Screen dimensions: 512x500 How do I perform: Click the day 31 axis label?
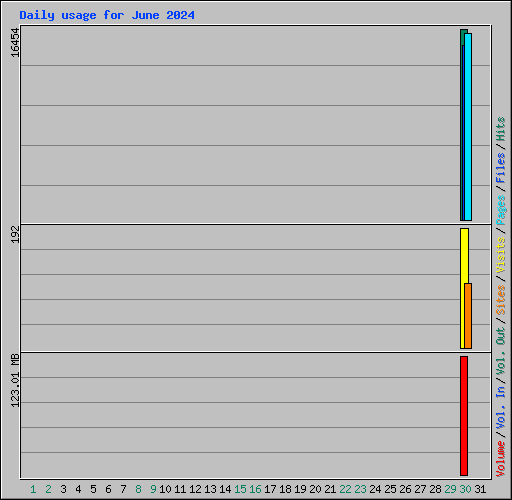point(480,489)
